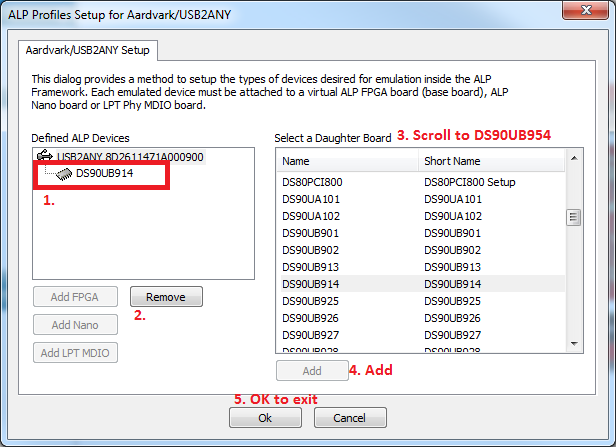Viewport: 616px width, 447px height.
Task: Select the USB2ANY 8D2611471A000900 tree node
Action: (130, 157)
